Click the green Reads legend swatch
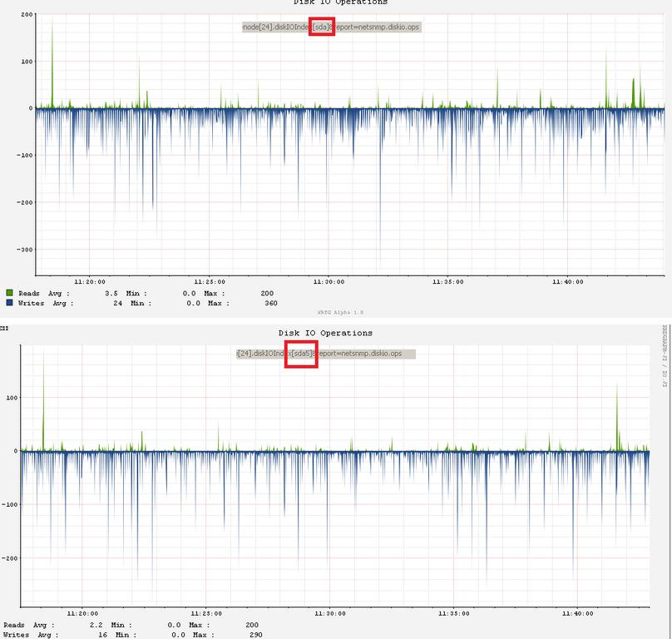Viewport: 672px width, 639px height. [x=9, y=293]
